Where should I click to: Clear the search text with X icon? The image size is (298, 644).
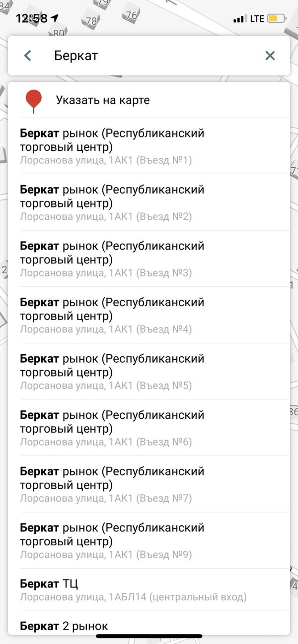click(270, 56)
